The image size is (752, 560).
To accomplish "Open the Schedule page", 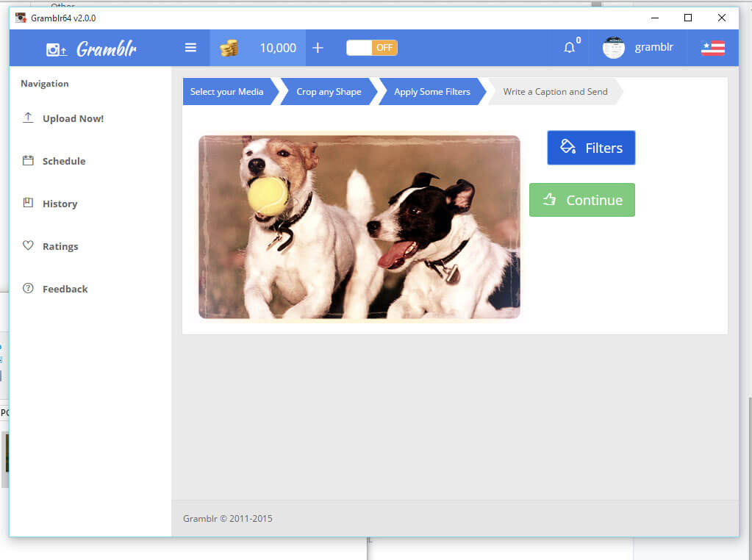I will click(x=63, y=161).
